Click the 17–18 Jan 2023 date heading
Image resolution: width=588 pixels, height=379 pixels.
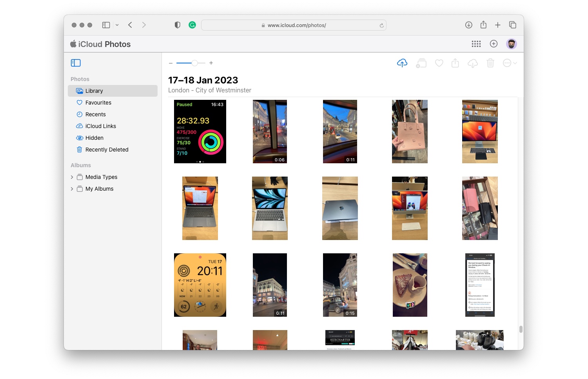point(203,80)
